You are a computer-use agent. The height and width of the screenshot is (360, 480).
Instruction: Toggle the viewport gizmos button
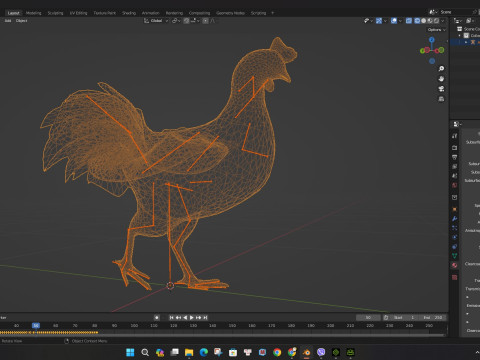click(379, 21)
